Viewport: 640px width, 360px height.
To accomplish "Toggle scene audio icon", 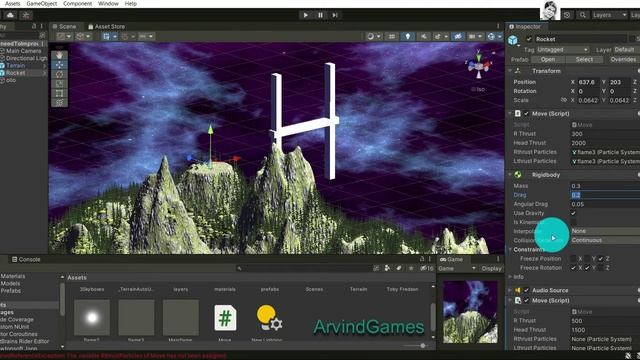I will point(424,36).
